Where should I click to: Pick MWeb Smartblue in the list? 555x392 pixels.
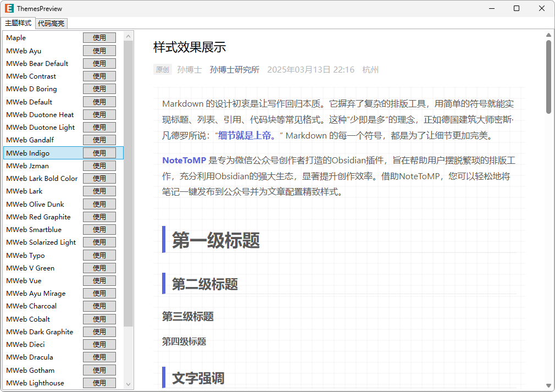click(34, 230)
